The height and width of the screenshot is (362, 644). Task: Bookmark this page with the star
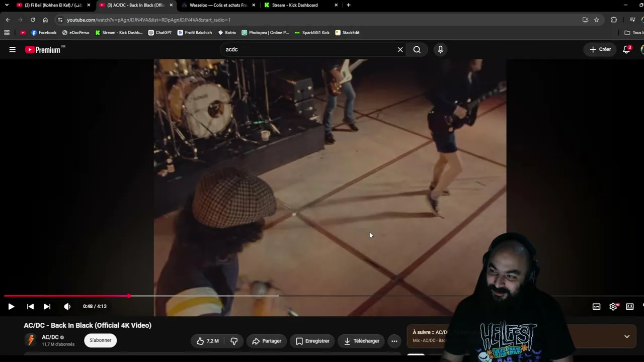point(596,20)
